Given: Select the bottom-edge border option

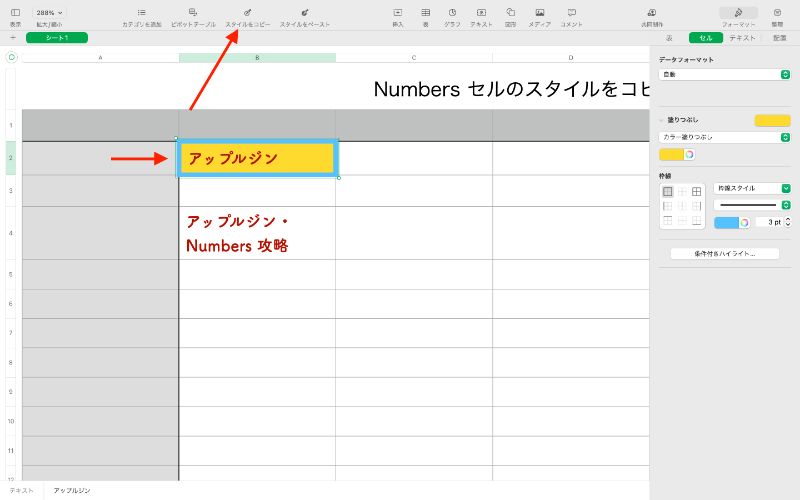Looking at the screenshot, I should [x=696, y=220].
